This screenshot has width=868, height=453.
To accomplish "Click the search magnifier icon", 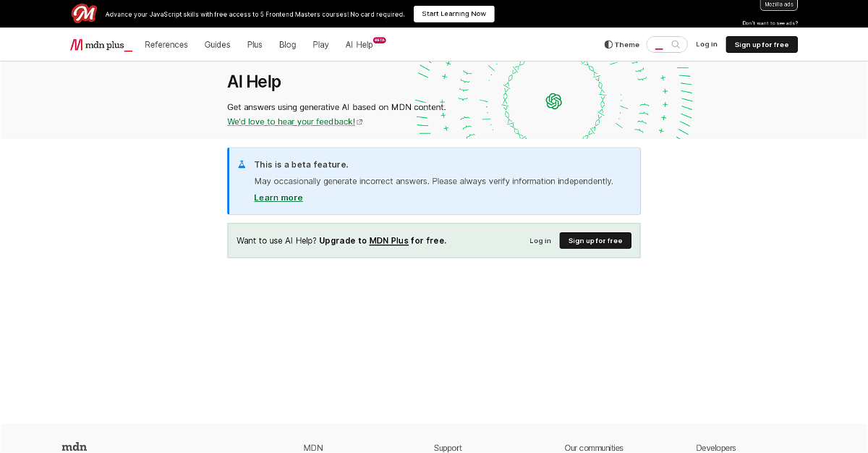I will click(x=676, y=45).
